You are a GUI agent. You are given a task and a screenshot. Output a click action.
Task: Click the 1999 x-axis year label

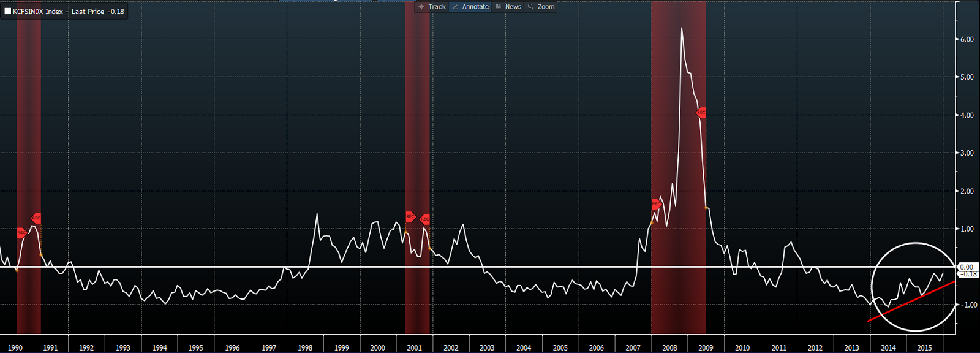[x=342, y=347]
